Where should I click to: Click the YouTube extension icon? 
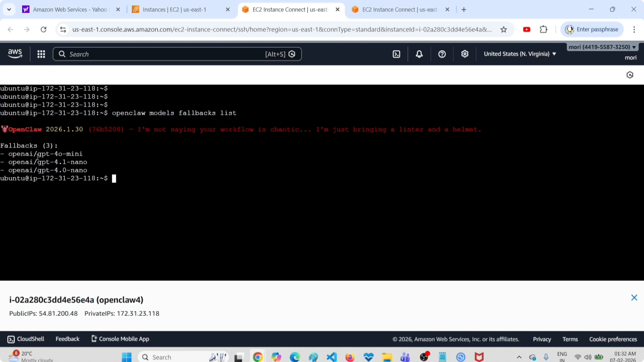[x=527, y=30]
